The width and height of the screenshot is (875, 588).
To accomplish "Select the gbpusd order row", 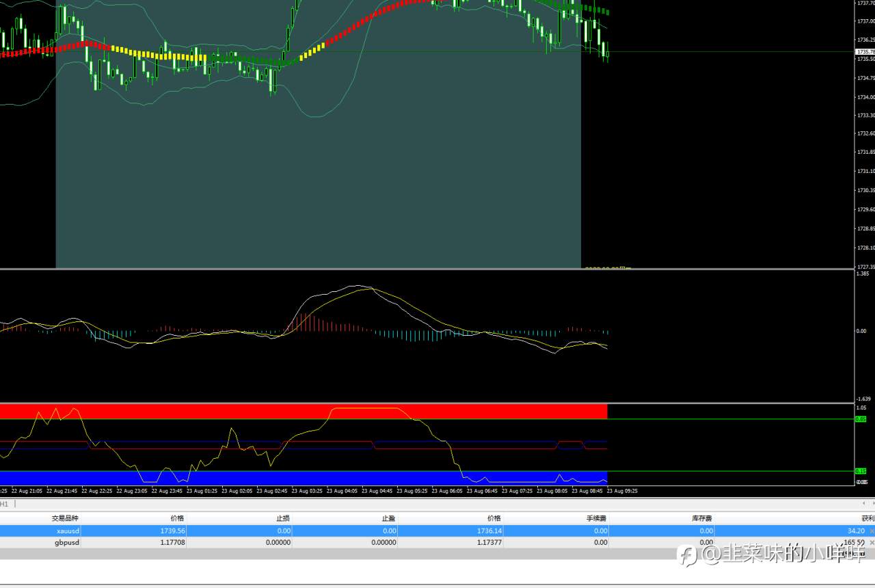I will (437, 542).
